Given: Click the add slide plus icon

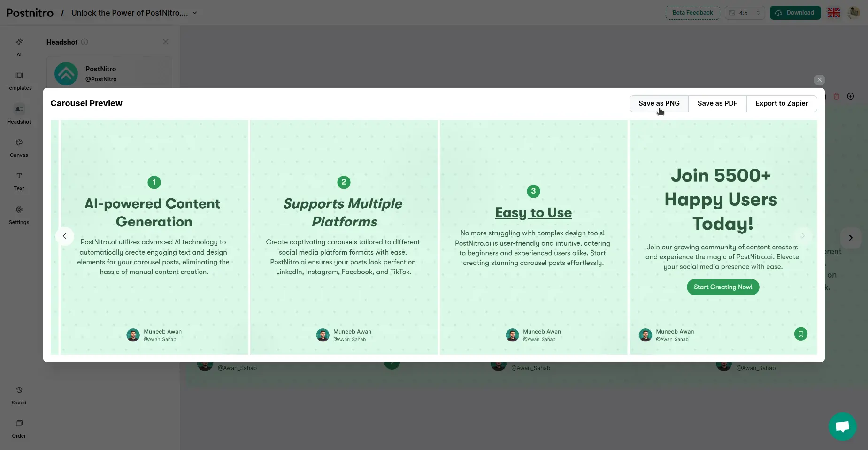Looking at the screenshot, I should coord(851,96).
